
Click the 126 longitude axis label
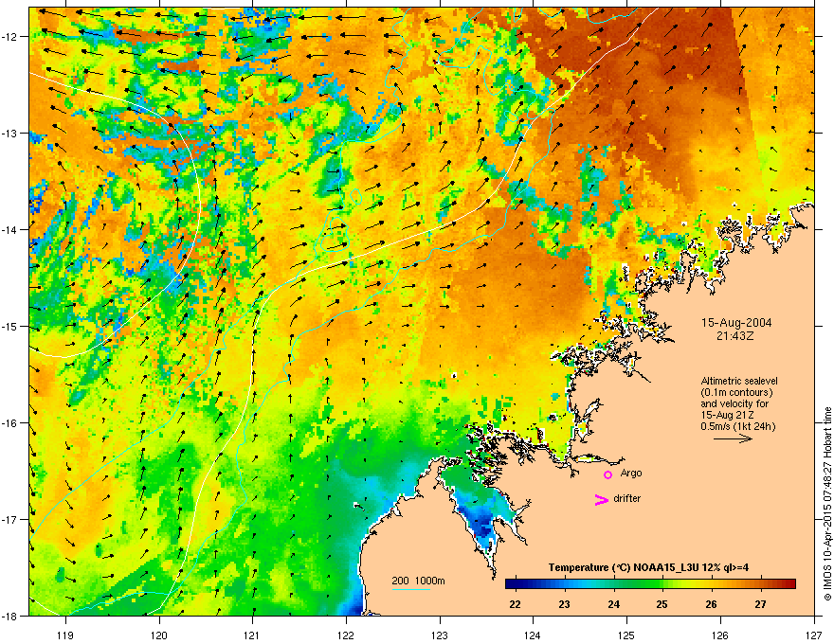point(720,635)
